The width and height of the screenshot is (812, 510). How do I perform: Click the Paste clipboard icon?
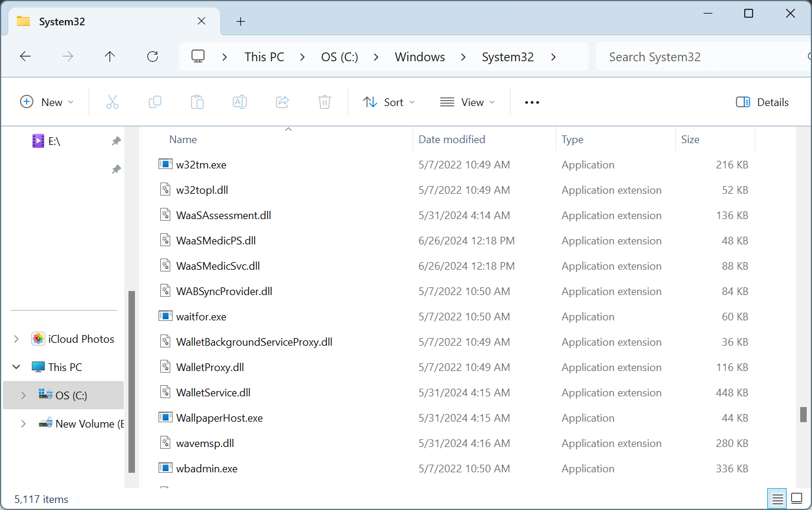coord(197,102)
